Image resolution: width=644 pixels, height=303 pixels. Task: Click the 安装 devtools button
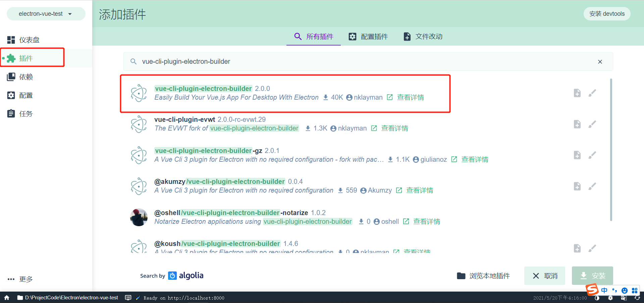(x=607, y=14)
